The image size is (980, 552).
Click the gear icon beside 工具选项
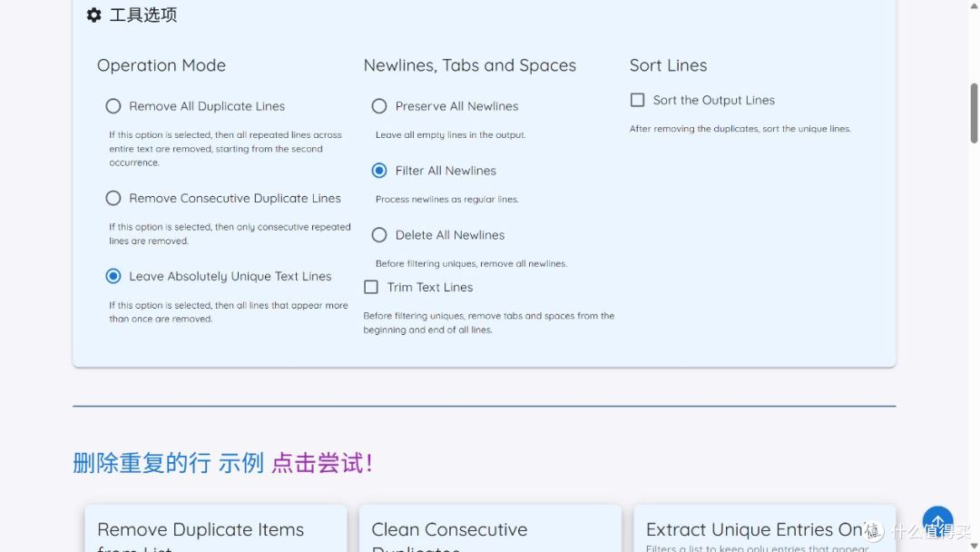point(93,15)
